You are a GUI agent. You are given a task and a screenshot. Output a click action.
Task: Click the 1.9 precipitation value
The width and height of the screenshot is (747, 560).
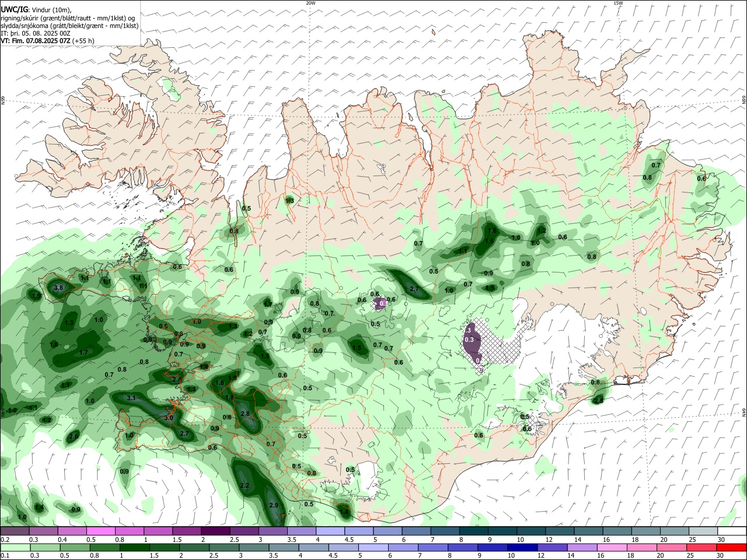(37, 296)
